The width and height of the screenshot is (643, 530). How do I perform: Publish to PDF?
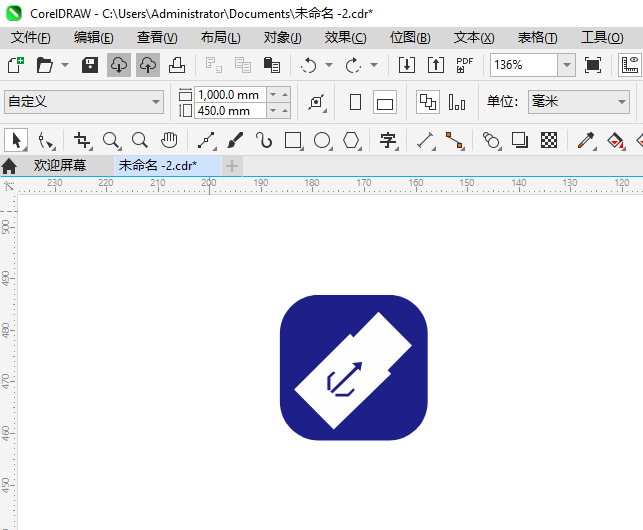465,65
